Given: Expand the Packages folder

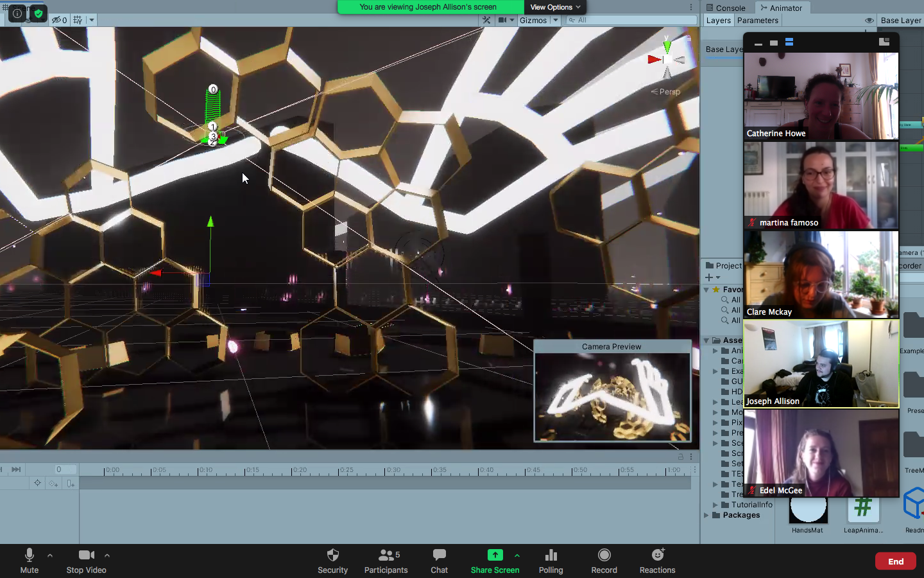Looking at the screenshot, I should coord(706,515).
